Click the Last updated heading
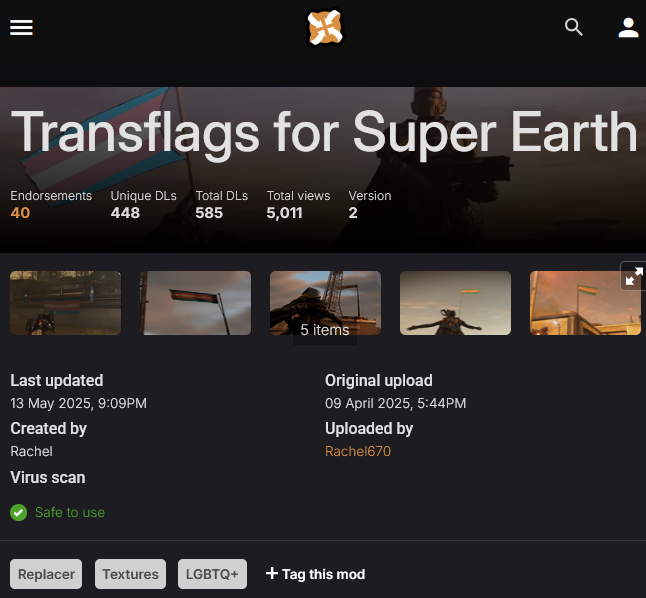646x598 pixels. click(57, 380)
